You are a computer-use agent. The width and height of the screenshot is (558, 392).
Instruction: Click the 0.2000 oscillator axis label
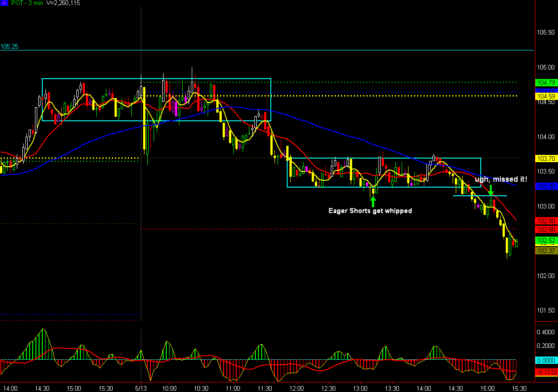pos(546,346)
